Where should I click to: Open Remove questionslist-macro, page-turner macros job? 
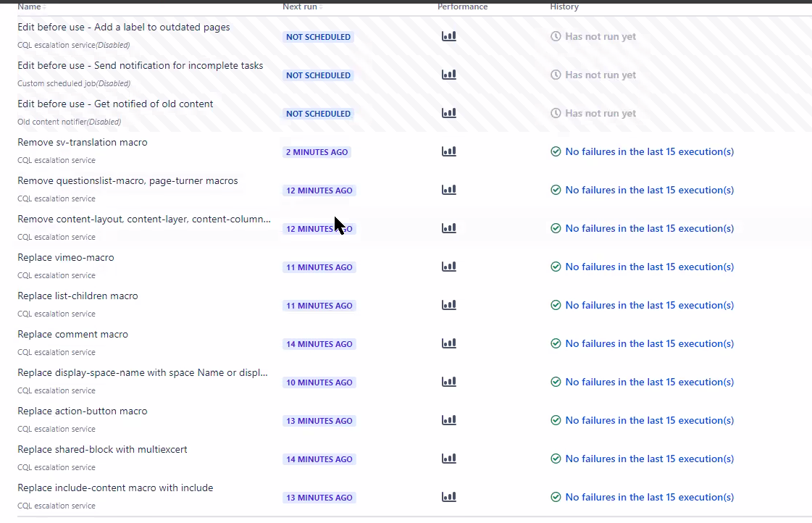[128, 180]
